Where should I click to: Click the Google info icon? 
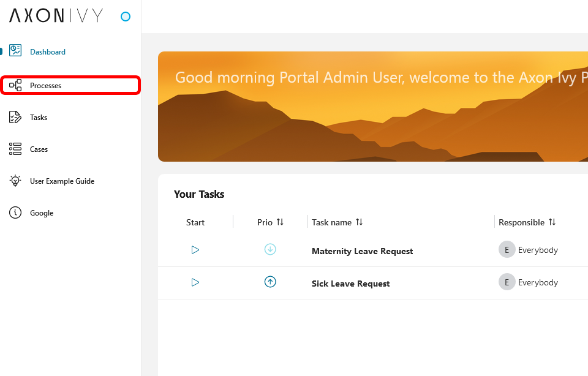pyautogui.click(x=15, y=212)
